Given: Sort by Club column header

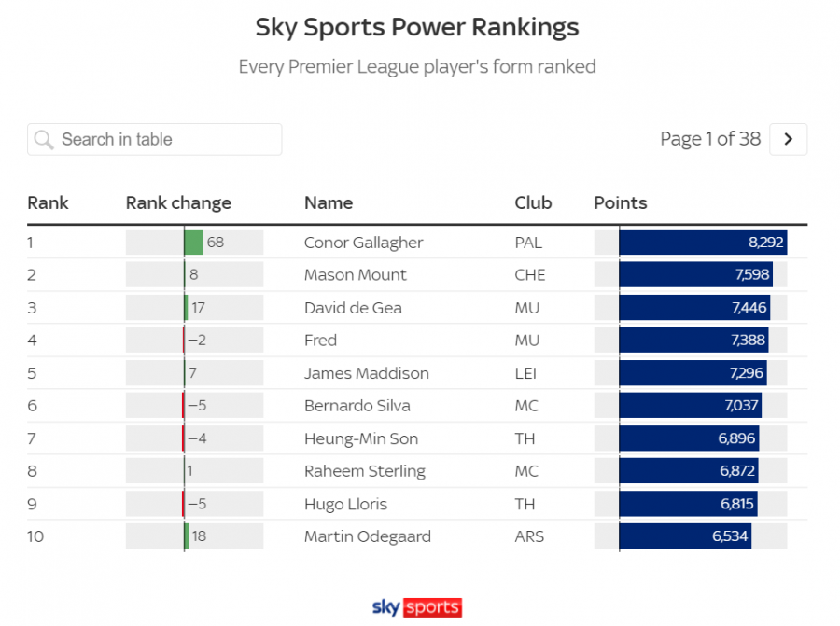Looking at the screenshot, I should coord(533,203).
